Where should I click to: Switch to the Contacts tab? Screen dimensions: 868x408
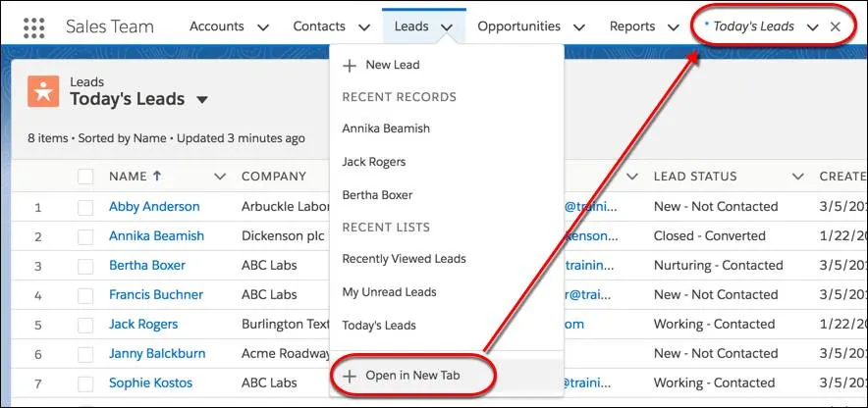coord(319,26)
